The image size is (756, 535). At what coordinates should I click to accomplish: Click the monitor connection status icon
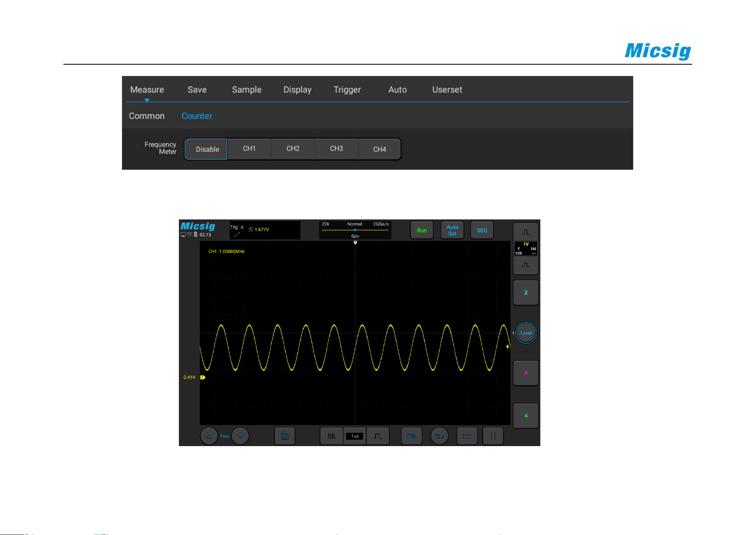point(183,235)
